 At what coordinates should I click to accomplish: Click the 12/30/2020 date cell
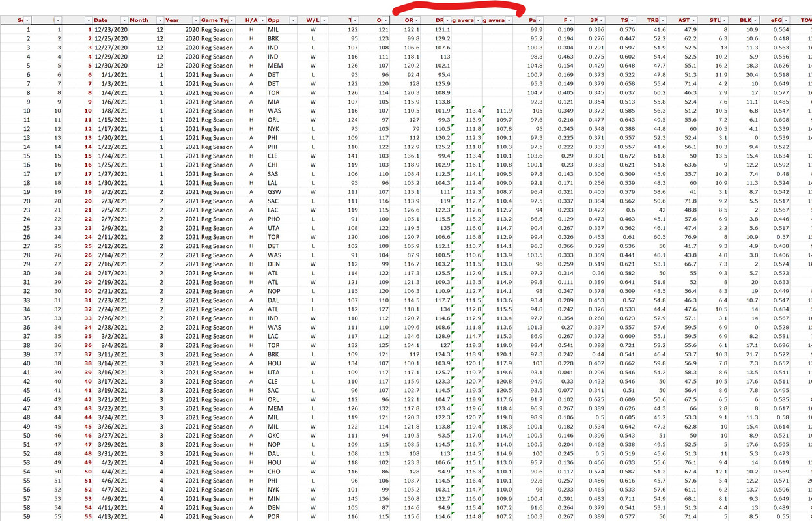click(110, 66)
